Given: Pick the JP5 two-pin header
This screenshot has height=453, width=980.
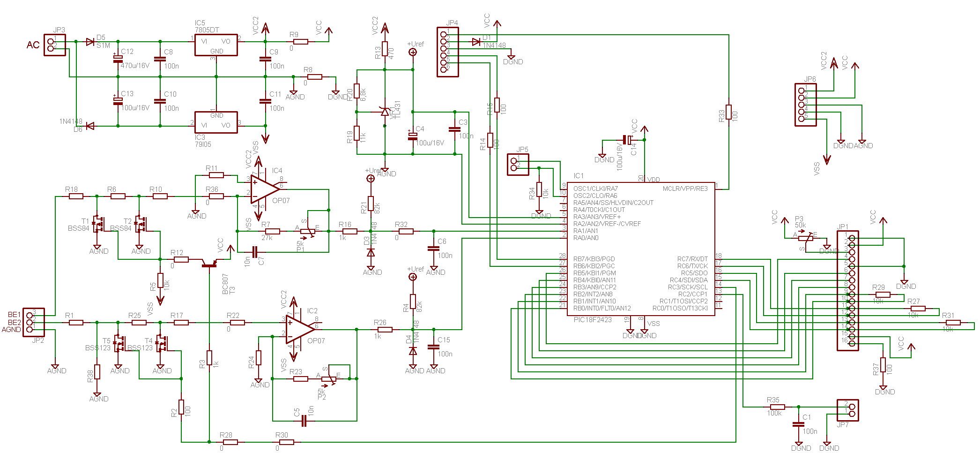Looking at the screenshot, I should (518, 164).
